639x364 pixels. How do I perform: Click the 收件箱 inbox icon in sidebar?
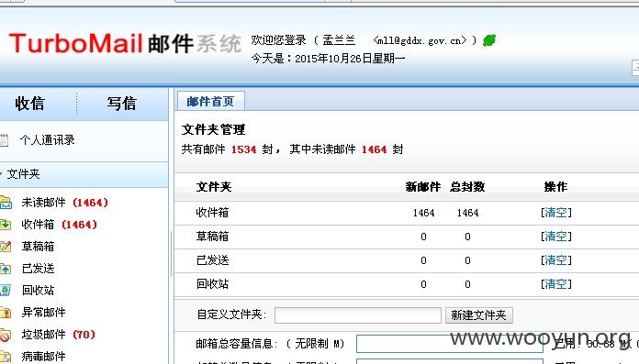(x=6, y=225)
